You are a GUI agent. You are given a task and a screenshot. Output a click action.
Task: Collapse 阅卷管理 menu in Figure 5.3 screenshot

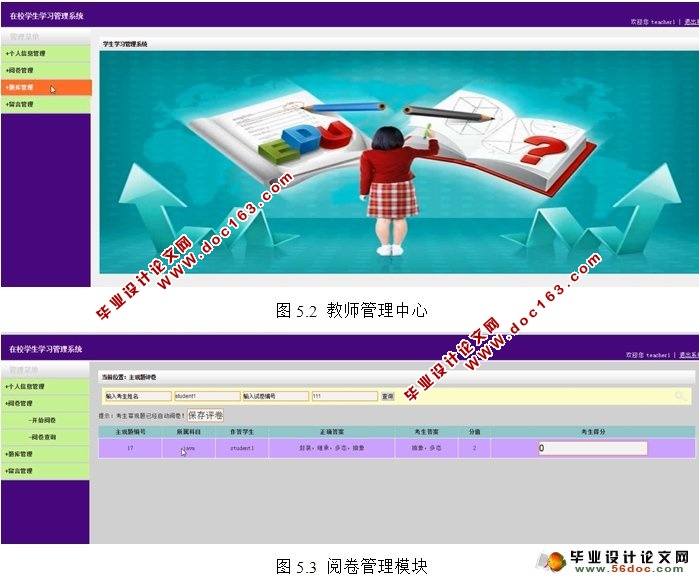[x=45, y=403]
